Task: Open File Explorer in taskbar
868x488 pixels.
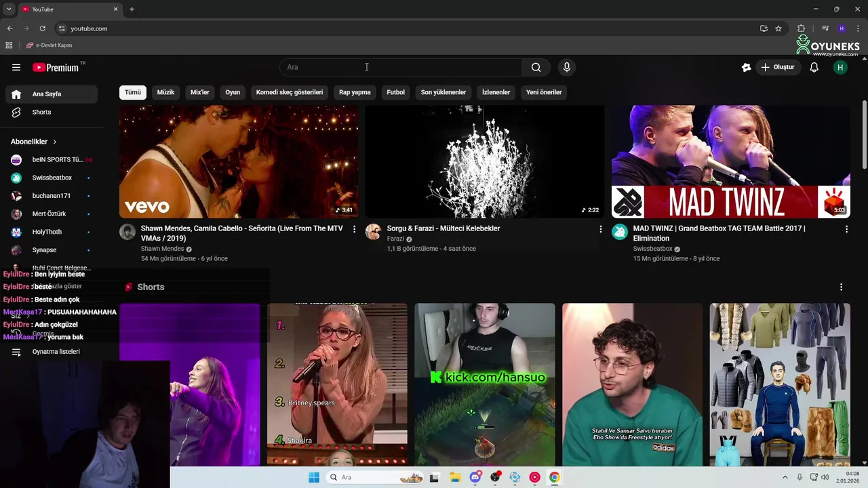Action: coord(455,477)
